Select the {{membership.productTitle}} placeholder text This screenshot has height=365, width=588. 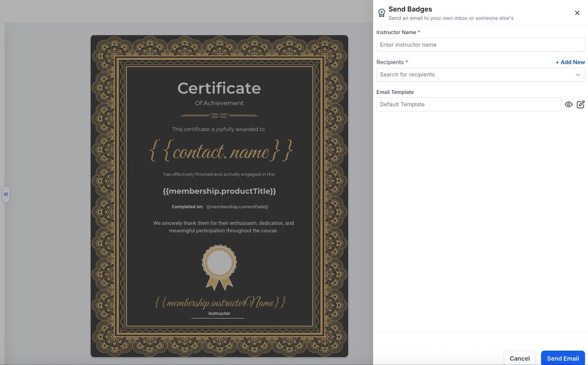(x=219, y=191)
